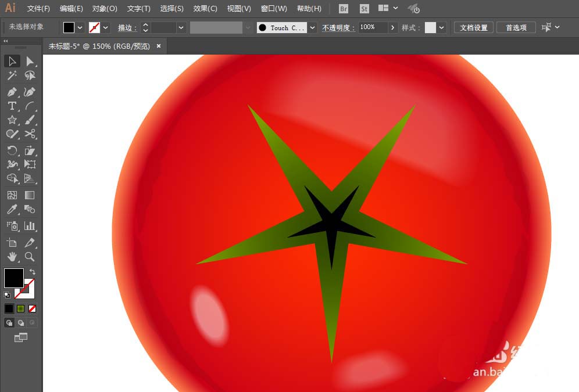Image resolution: width=579 pixels, height=392 pixels.
Task: Activate the Perspective Grid tool
Action: [x=30, y=178]
